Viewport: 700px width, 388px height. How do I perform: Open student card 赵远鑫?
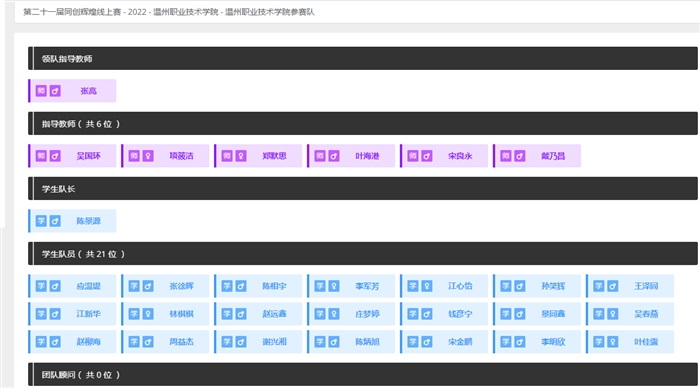point(258,314)
